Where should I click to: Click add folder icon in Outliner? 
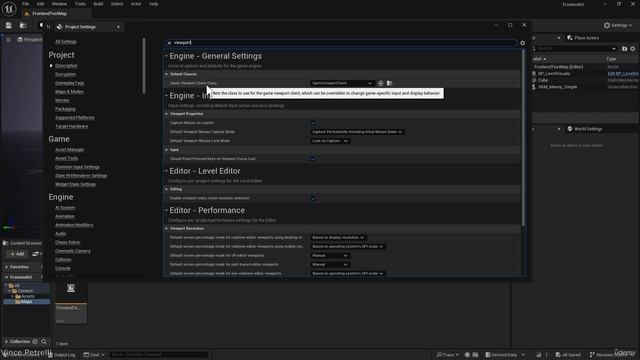(x=624, y=49)
